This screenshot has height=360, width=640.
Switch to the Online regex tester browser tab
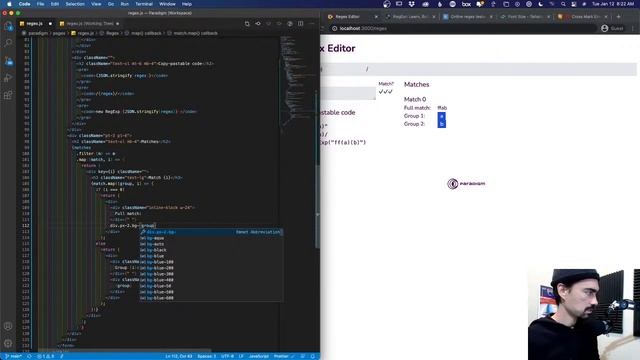tap(467, 17)
